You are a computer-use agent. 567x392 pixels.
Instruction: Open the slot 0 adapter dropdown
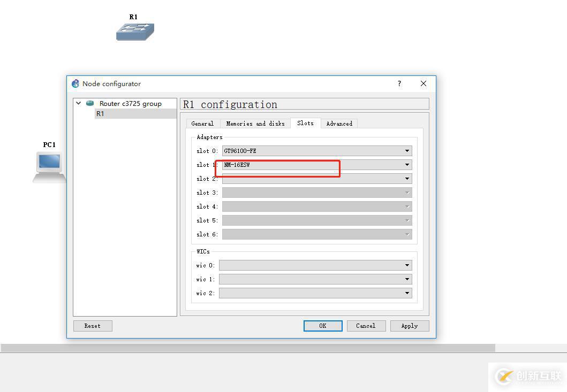coord(317,151)
